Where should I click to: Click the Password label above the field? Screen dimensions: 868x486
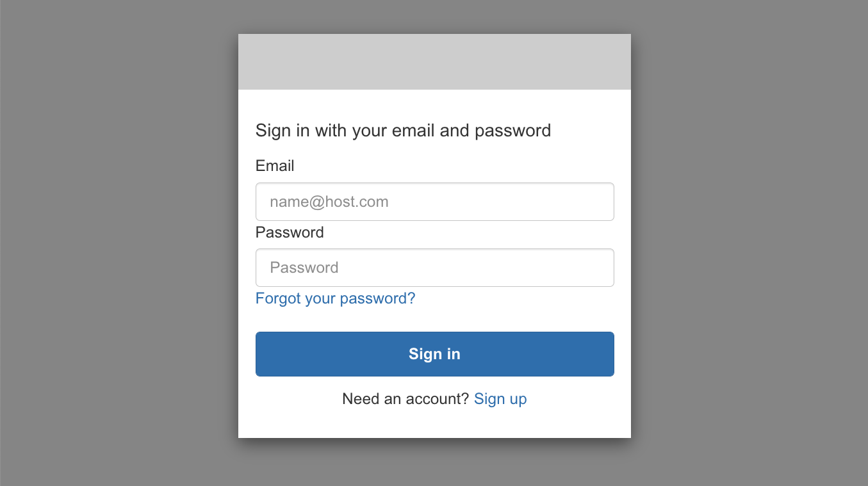(x=290, y=232)
